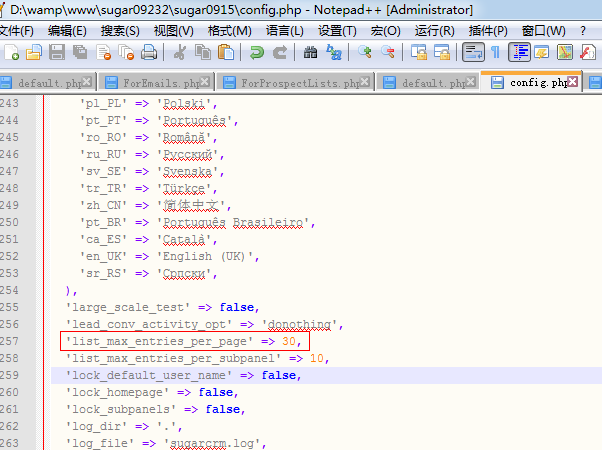Click 'lock_homepage' key text

pyautogui.click(x=117, y=392)
